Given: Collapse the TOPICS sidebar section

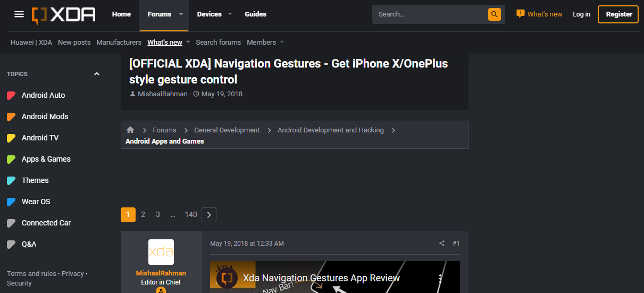Looking at the screenshot, I should click(97, 74).
